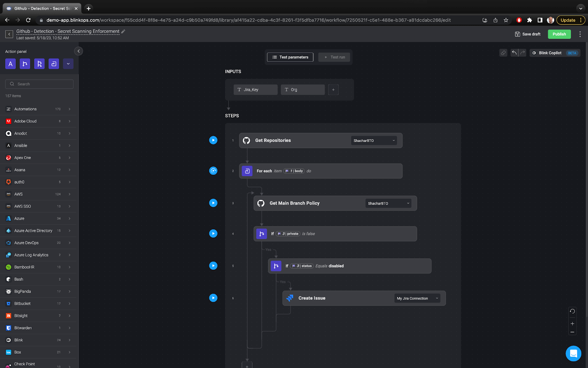Click the GitHub icon on Get Repositories step

246,140
